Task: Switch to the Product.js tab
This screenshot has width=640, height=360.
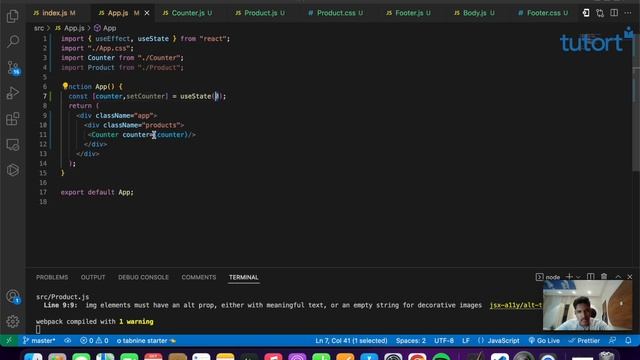Action: pos(260,13)
